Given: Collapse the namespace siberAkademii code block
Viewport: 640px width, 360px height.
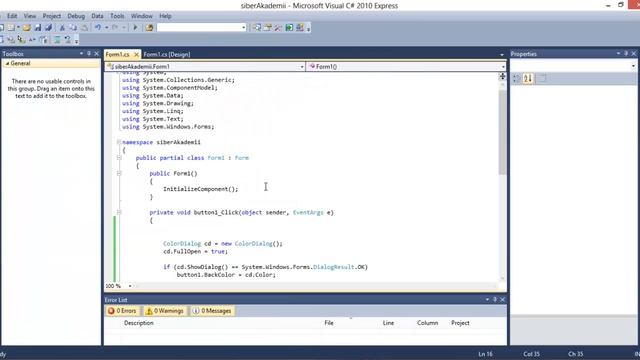Looking at the screenshot, I should coord(119,142).
